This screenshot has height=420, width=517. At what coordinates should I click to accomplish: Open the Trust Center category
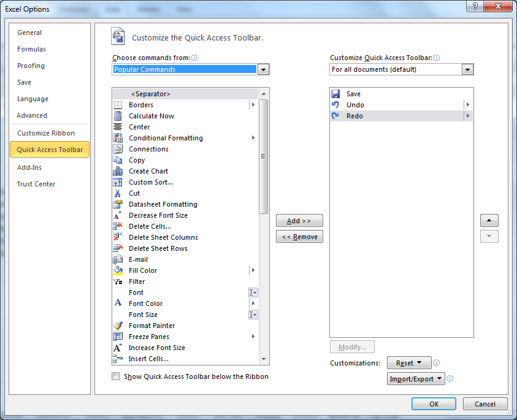[36, 184]
